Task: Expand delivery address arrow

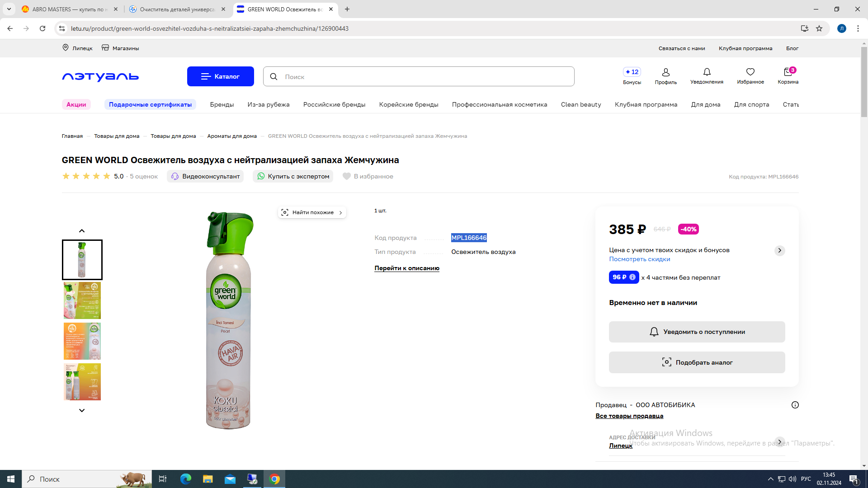Action: [780, 441]
